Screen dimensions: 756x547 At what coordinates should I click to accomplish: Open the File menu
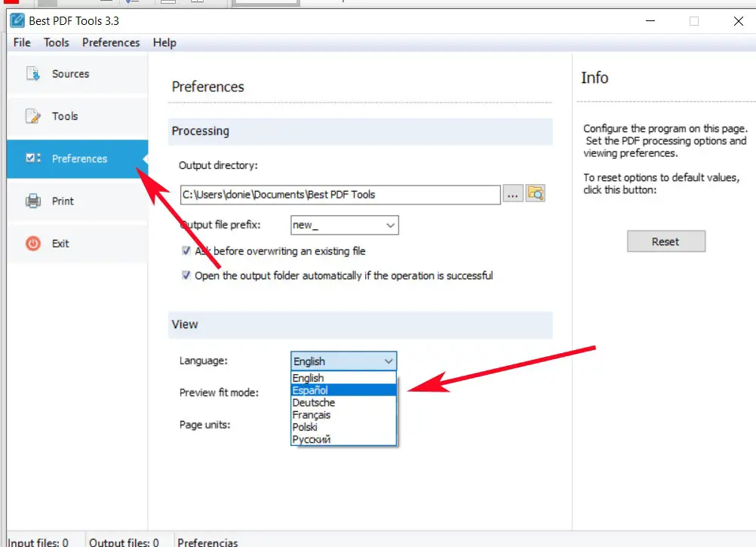22,42
